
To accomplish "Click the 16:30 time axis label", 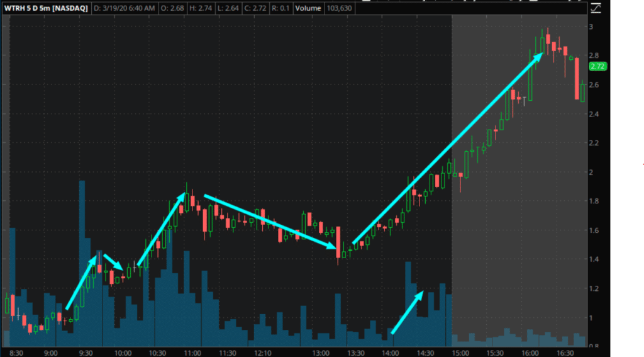I will pos(565,353).
